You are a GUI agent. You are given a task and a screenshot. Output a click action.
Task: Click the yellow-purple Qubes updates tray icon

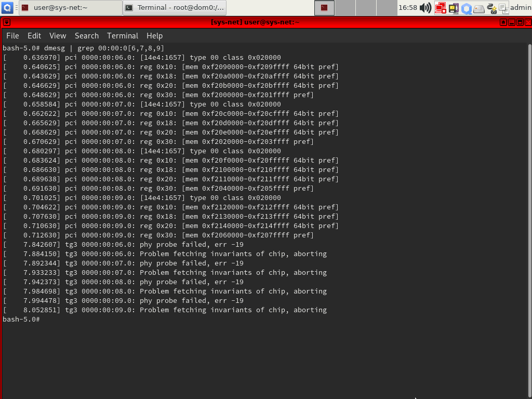click(x=454, y=8)
